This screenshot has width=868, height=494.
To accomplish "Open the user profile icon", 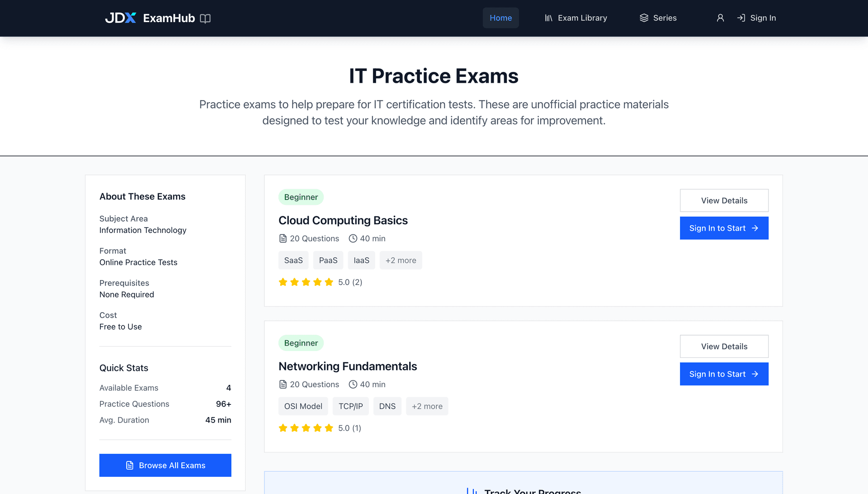I will [x=720, y=18].
